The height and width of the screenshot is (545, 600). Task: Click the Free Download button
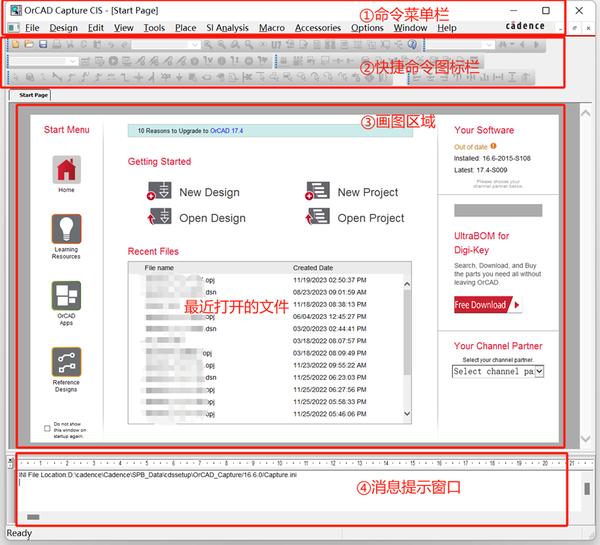[x=488, y=305]
